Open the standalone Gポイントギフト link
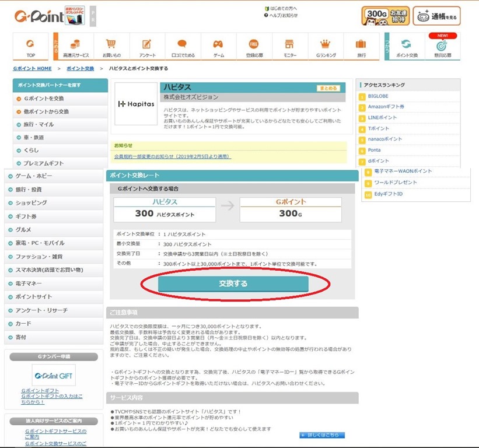Viewport: 479px width, 448px height. (x=40, y=391)
